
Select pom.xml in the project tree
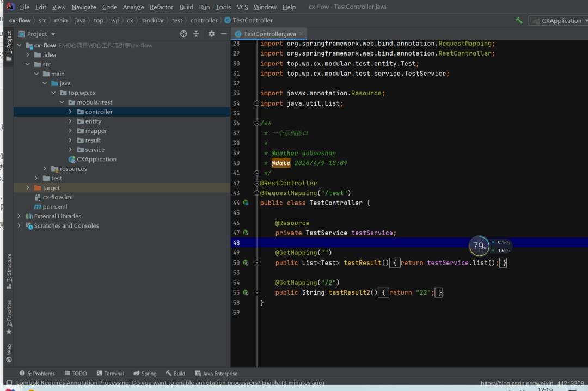tap(54, 207)
